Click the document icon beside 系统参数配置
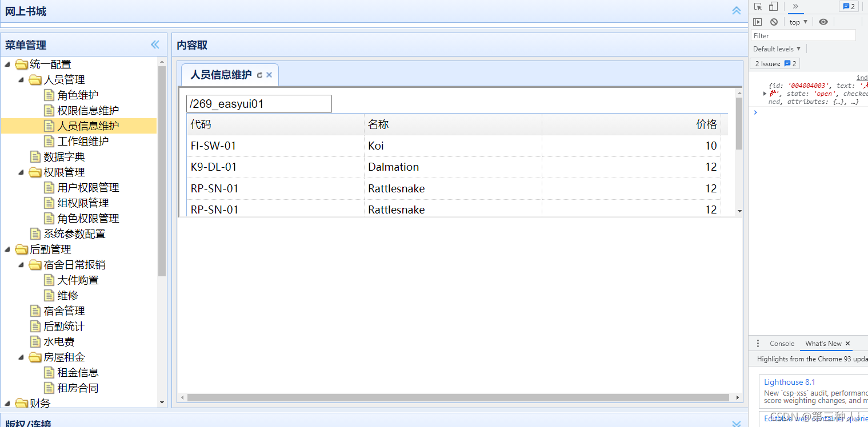Screen dimensions: 868x427 click(34, 233)
